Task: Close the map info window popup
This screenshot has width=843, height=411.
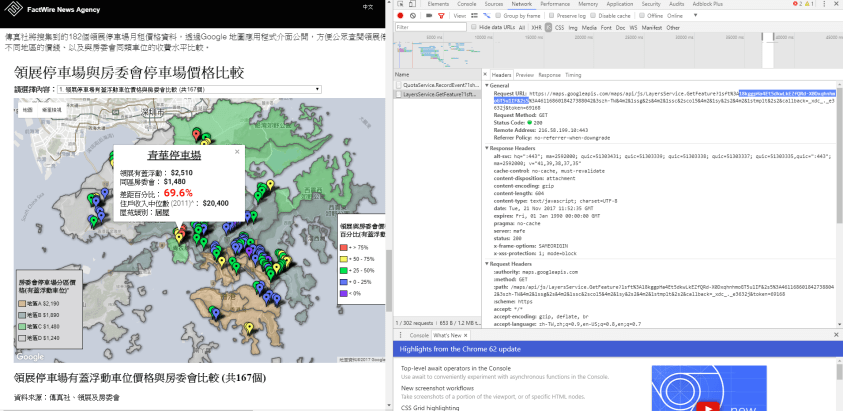Action: tap(236, 152)
